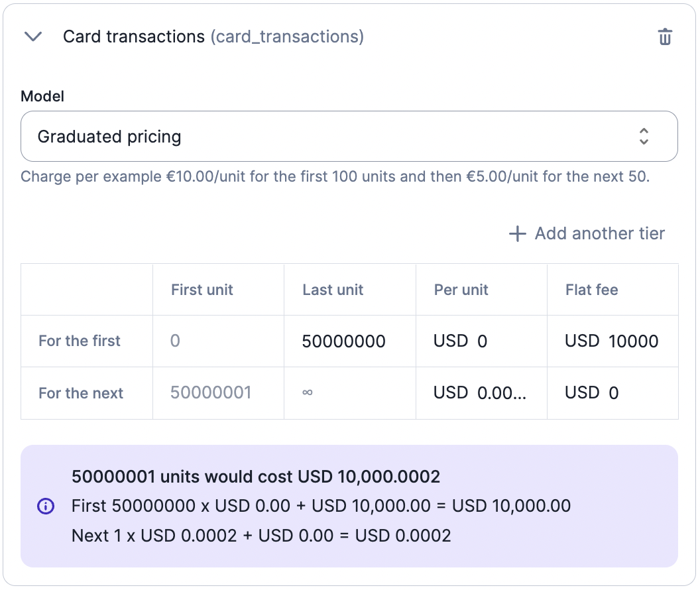Edit the Last unit value 50000000
Screen dimensions: 700x590
344,341
